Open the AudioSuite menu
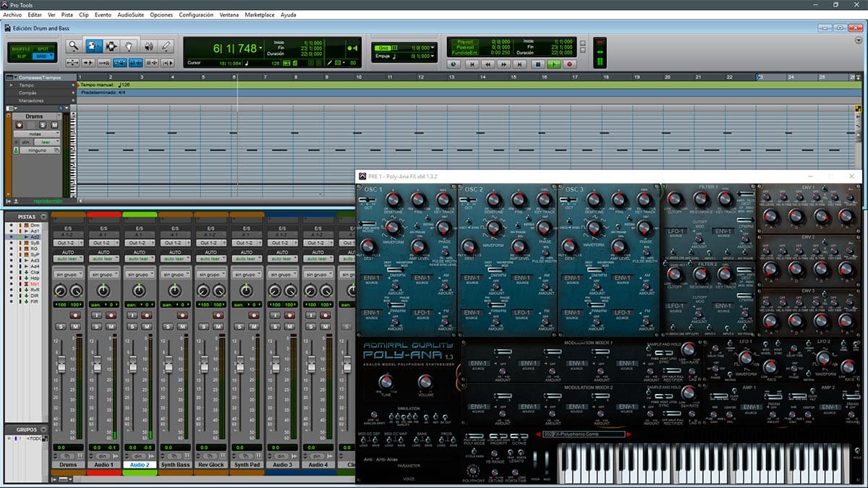868x488 pixels. pos(131,14)
